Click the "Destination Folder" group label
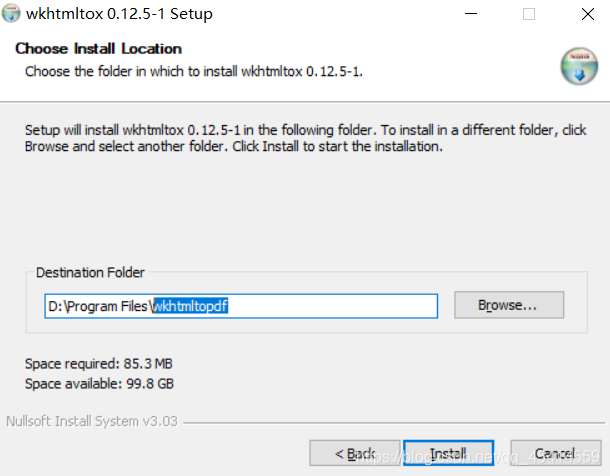 [90, 272]
